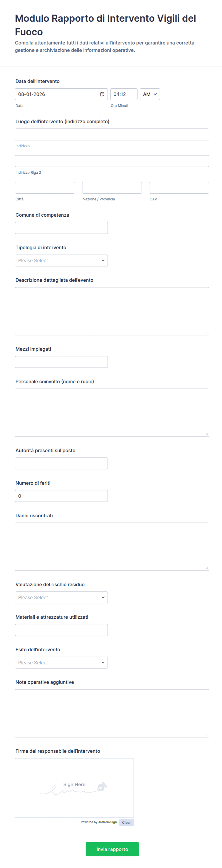Expand the Esito dell'intervento dropdown

pyautogui.click(x=61, y=663)
